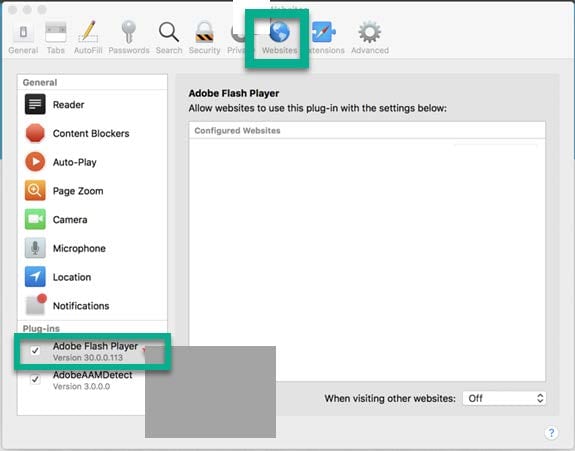
Task: Click the blue Location arrow icon
Action: tap(35, 276)
